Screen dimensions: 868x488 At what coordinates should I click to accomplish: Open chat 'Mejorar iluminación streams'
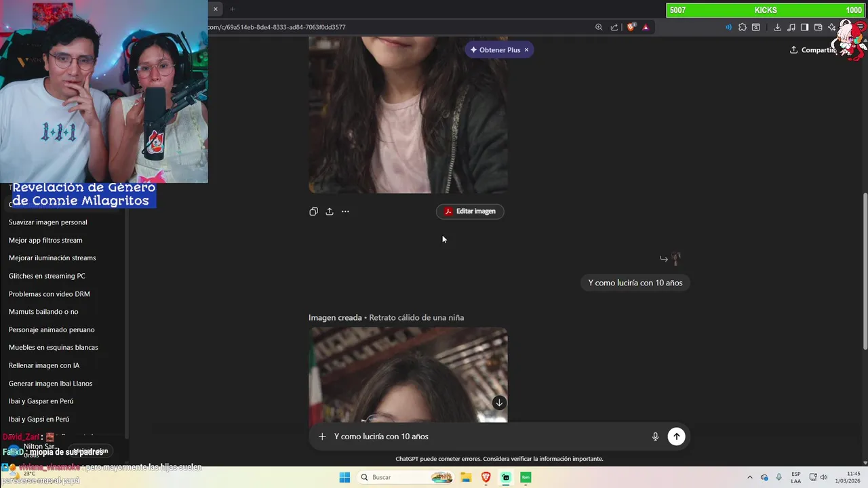[52, 258]
